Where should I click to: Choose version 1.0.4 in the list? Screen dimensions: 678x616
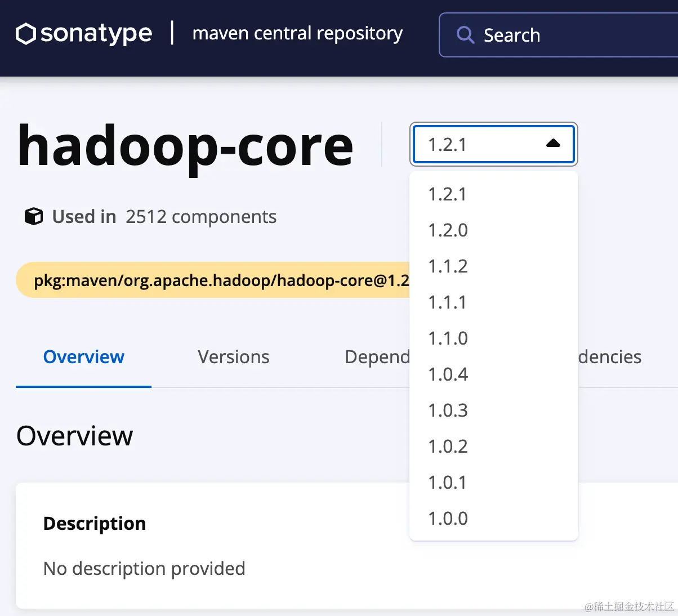(448, 374)
